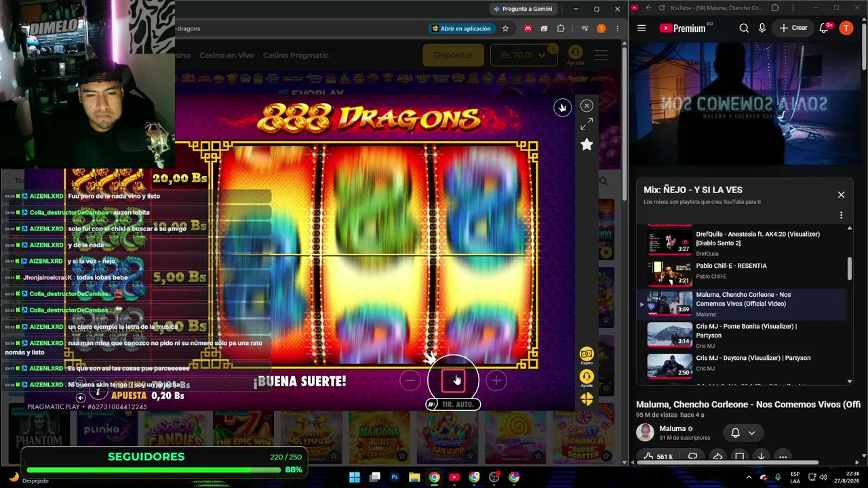The image size is (868, 488).
Task: Increase the bet with the plus button
Action: point(496,381)
